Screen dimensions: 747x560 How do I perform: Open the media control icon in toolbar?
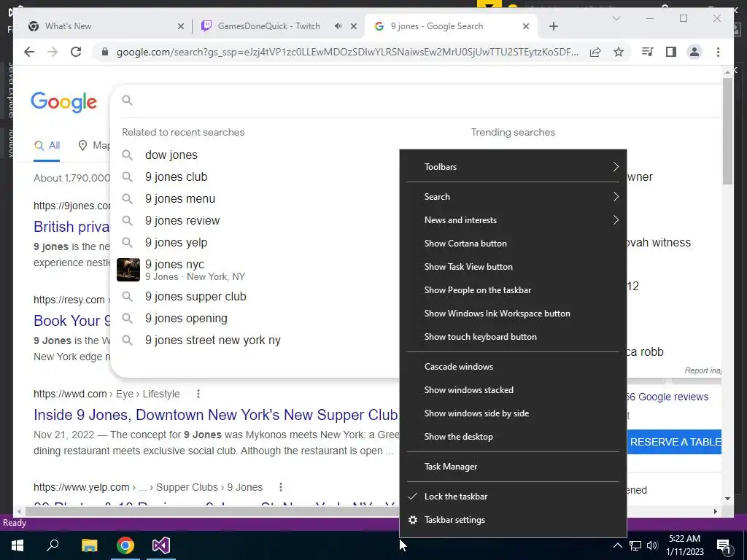[x=648, y=52]
